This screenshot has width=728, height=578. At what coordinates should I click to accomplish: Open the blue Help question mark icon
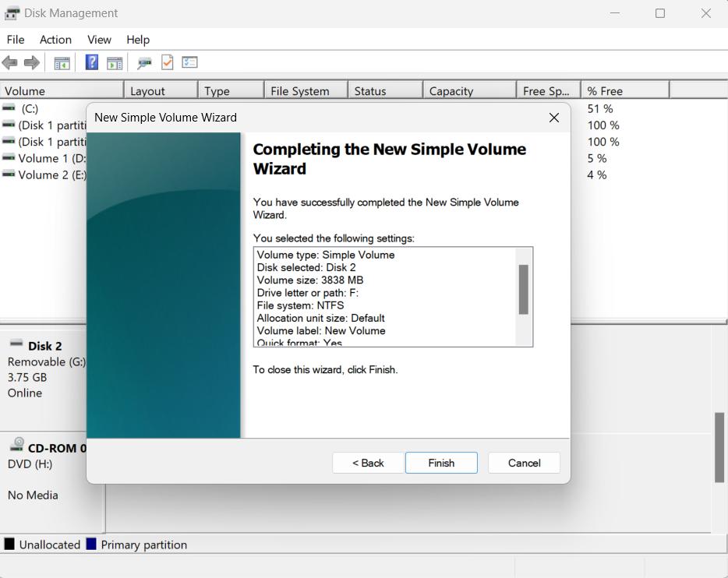point(91,63)
